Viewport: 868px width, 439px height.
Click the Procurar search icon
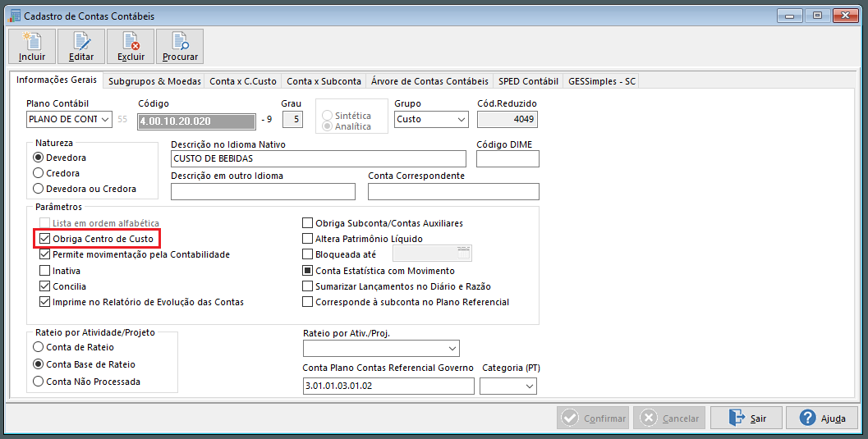[x=180, y=46]
